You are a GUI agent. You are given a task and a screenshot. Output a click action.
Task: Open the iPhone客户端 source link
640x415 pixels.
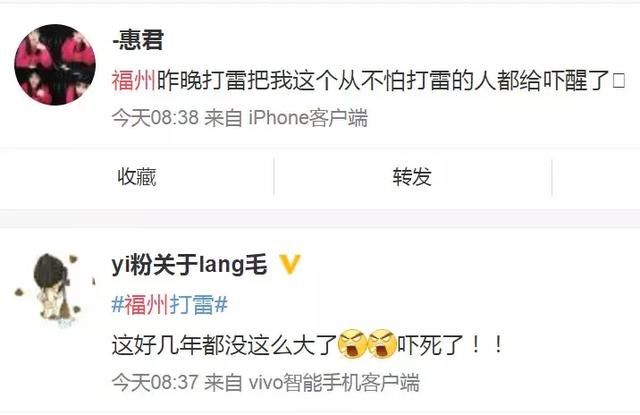[x=308, y=118]
